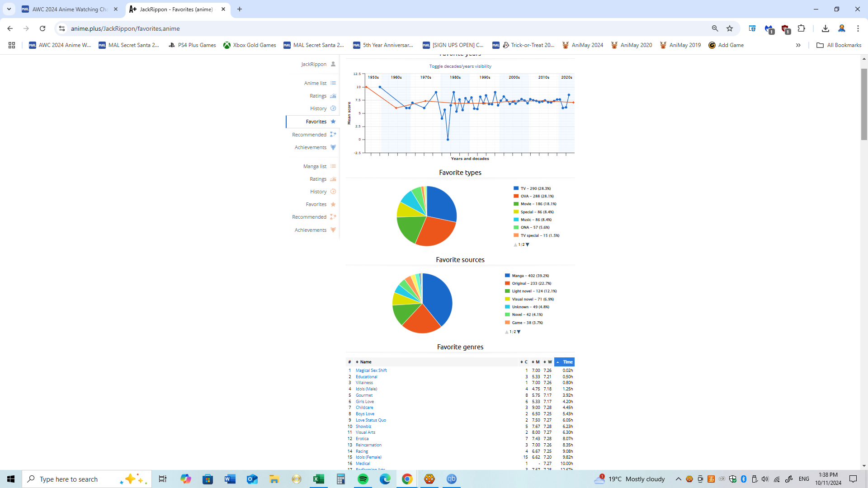
Task: Click the manga Favorites star icon
Action: coord(333,204)
